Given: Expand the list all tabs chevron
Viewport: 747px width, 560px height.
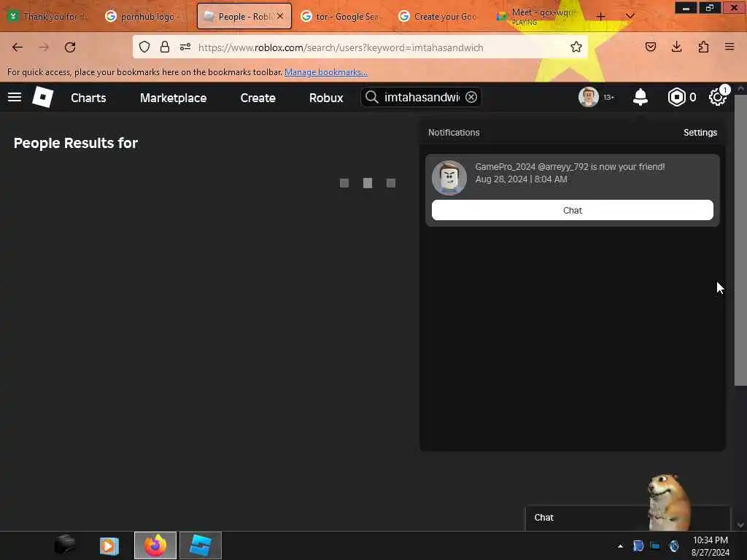Looking at the screenshot, I should 630,16.
